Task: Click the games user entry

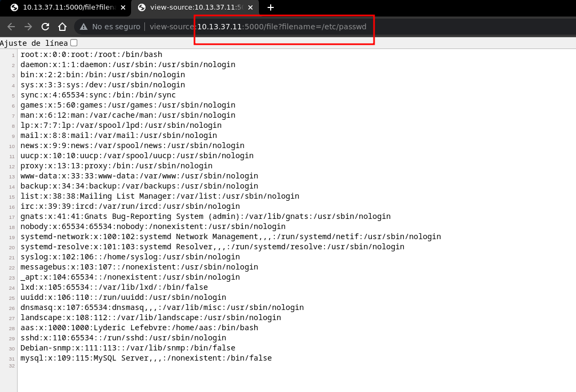Action: pyautogui.click(x=128, y=105)
